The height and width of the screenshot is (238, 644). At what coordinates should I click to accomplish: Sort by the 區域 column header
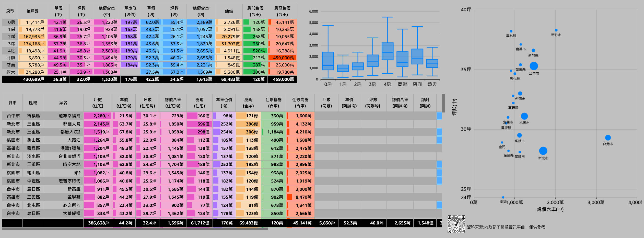coord(33,103)
